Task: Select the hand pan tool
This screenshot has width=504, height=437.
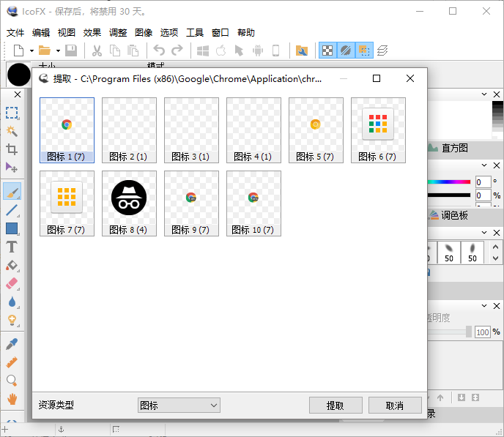Action: 12,399
